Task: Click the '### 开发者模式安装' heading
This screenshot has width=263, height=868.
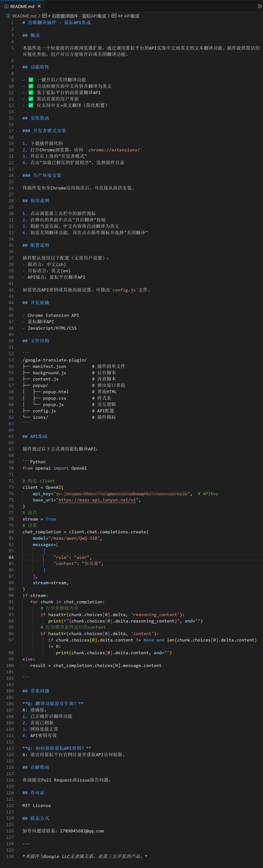Action: click(44, 131)
